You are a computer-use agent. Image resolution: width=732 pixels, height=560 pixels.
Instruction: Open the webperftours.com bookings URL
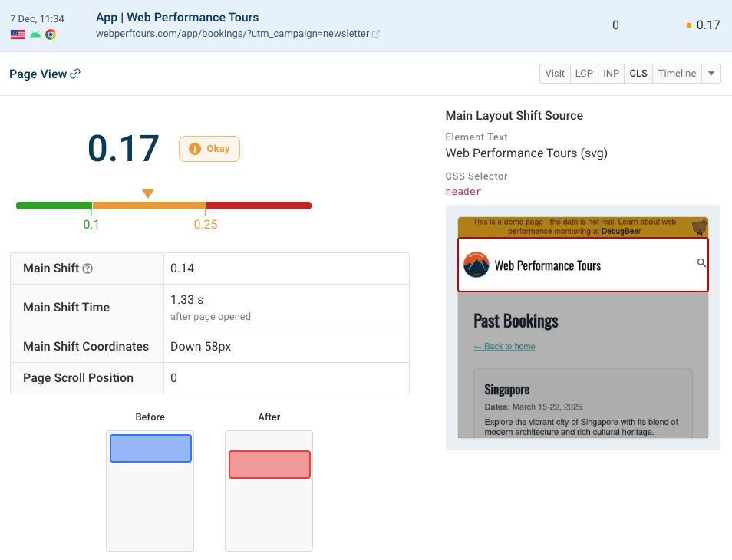(230, 34)
